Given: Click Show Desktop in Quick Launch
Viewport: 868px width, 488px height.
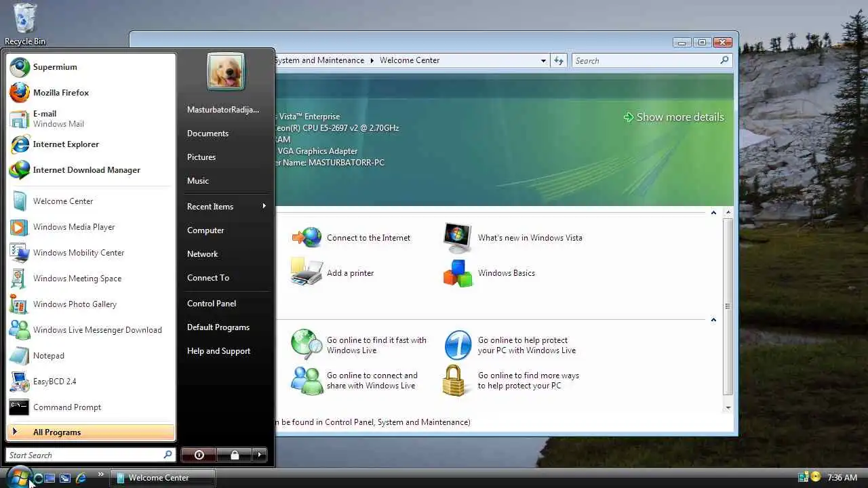Looking at the screenshot, I should [x=50, y=478].
